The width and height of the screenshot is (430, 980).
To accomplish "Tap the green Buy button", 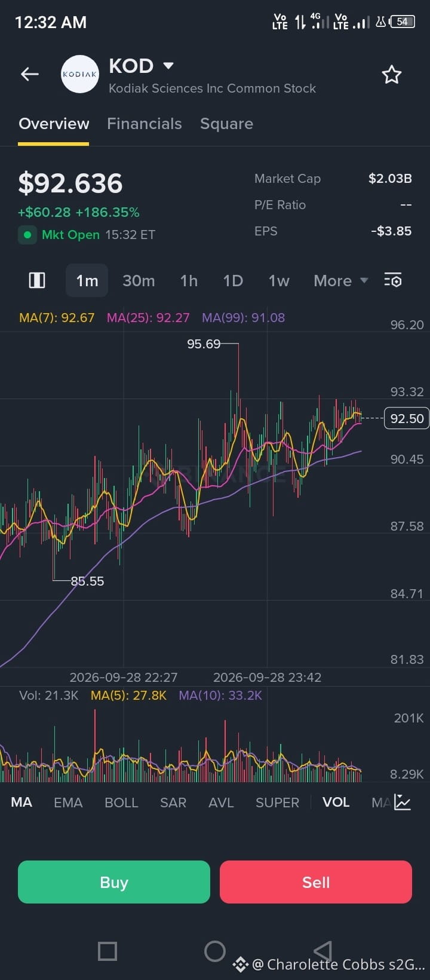I will tap(114, 882).
